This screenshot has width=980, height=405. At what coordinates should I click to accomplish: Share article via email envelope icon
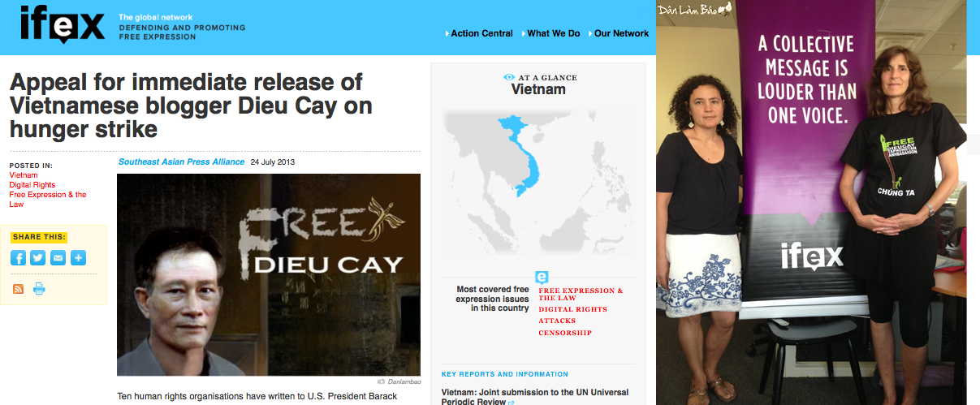(58, 258)
